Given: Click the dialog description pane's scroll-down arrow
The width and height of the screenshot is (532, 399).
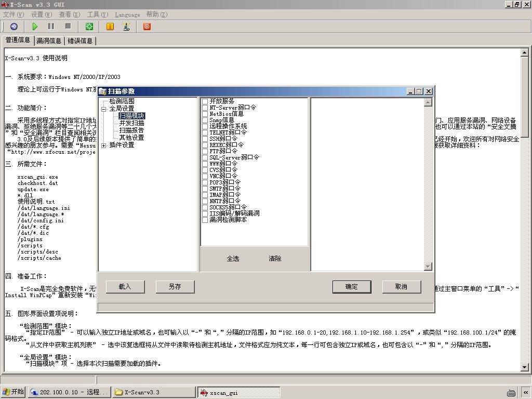Looking at the screenshot, I should [428, 267].
